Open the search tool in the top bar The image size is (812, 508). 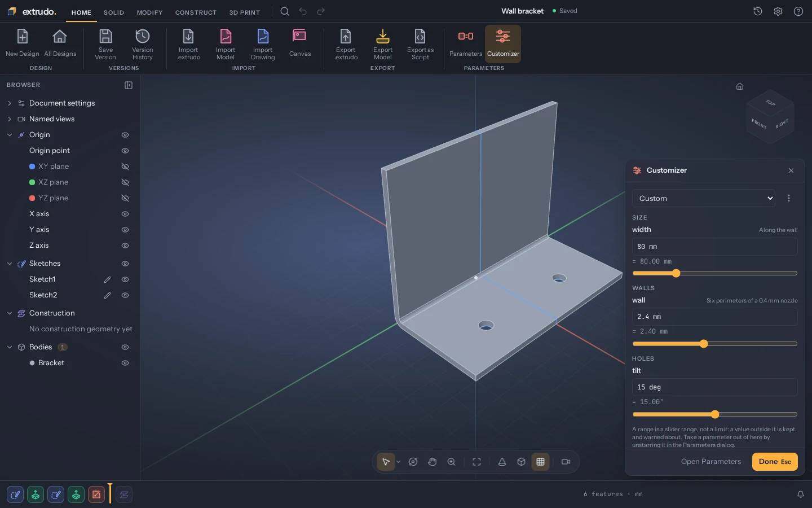pos(285,11)
